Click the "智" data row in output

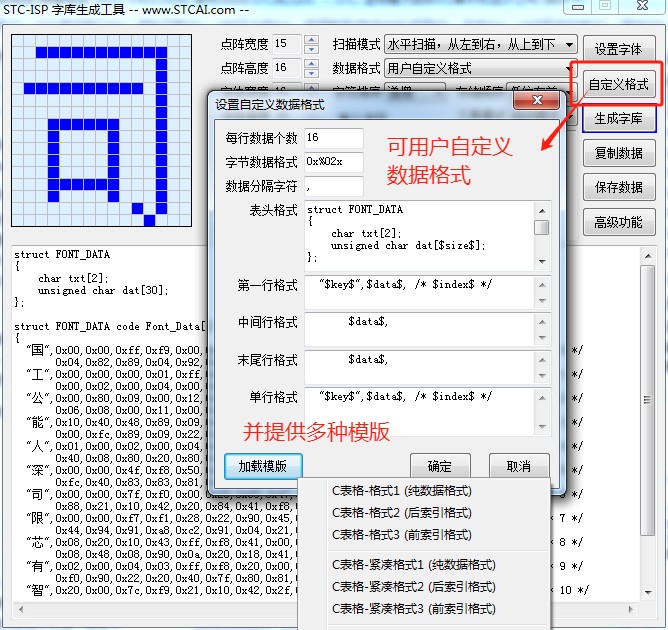(x=161, y=590)
